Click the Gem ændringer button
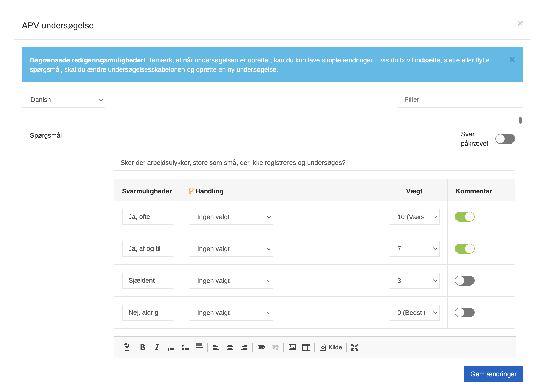Screen dimensions: 541x392 493,374
